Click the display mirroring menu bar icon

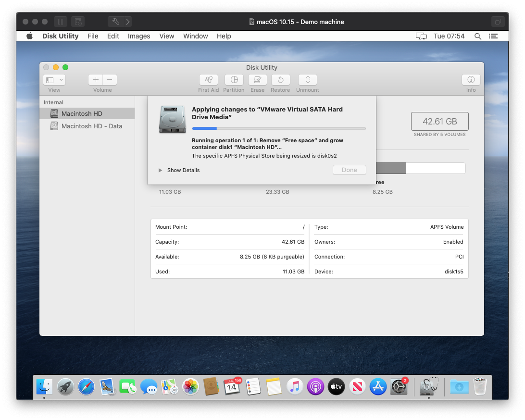[x=421, y=36]
